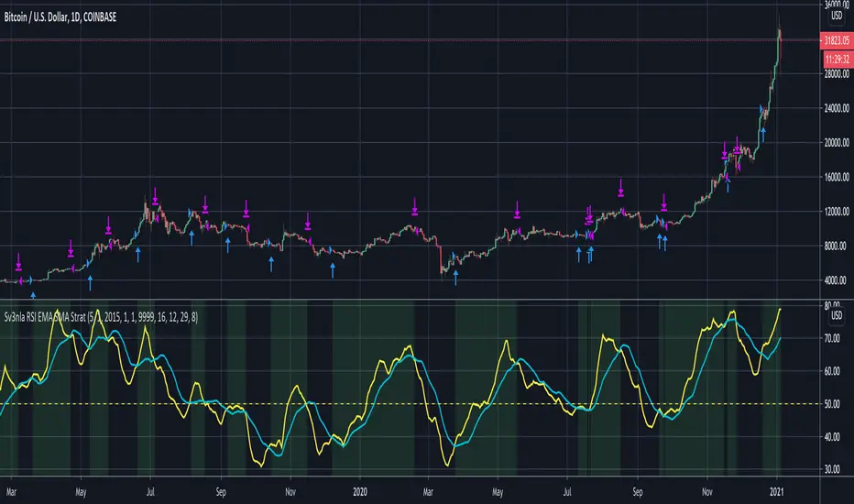Click the 50.00 level on the RSI axis
Viewport: 854px width, 504px height.
(832, 404)
